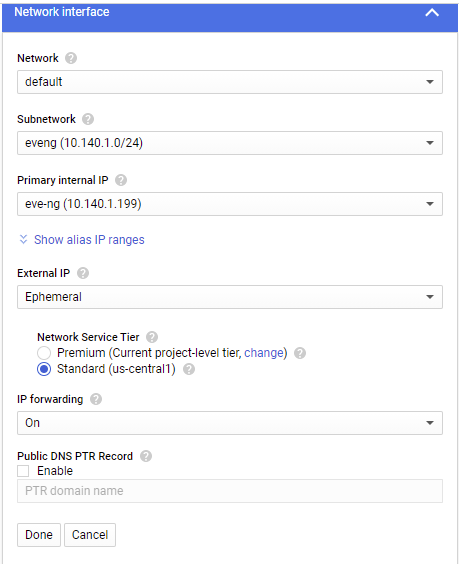Open the Primary internal IP dropdown
The image size is (459, 564).
click(x=230, y=204)
